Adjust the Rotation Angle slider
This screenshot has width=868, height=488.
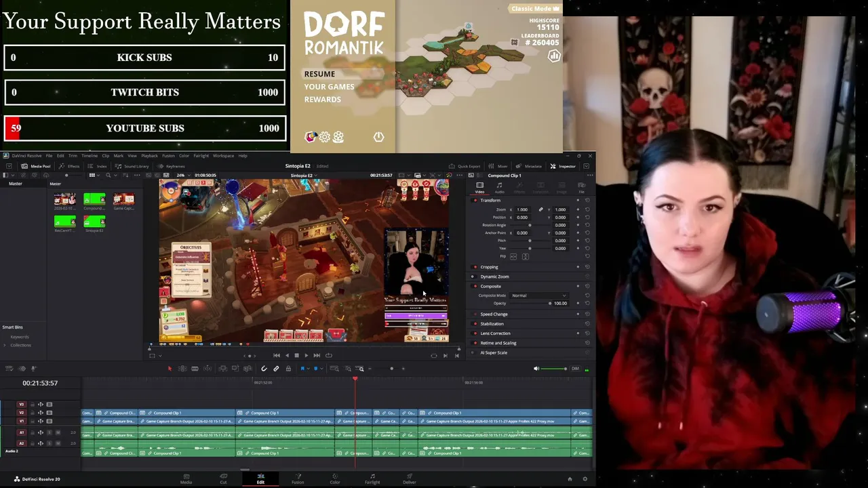(x=530, y=225)
